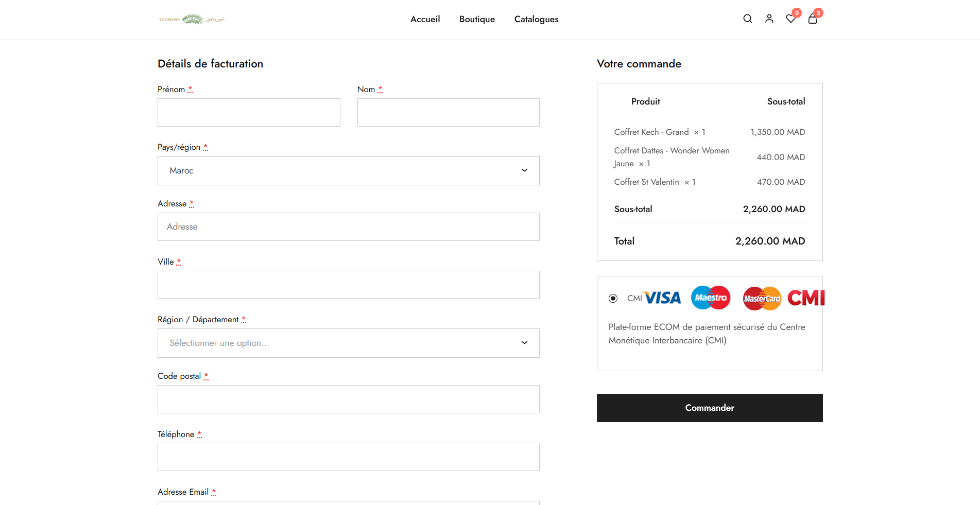Expand the Pays/région dropdown showing Maroc
Image resolution: width=980 pixels, height=505 pixels.
pyautogui.click(x=348, y=170)
